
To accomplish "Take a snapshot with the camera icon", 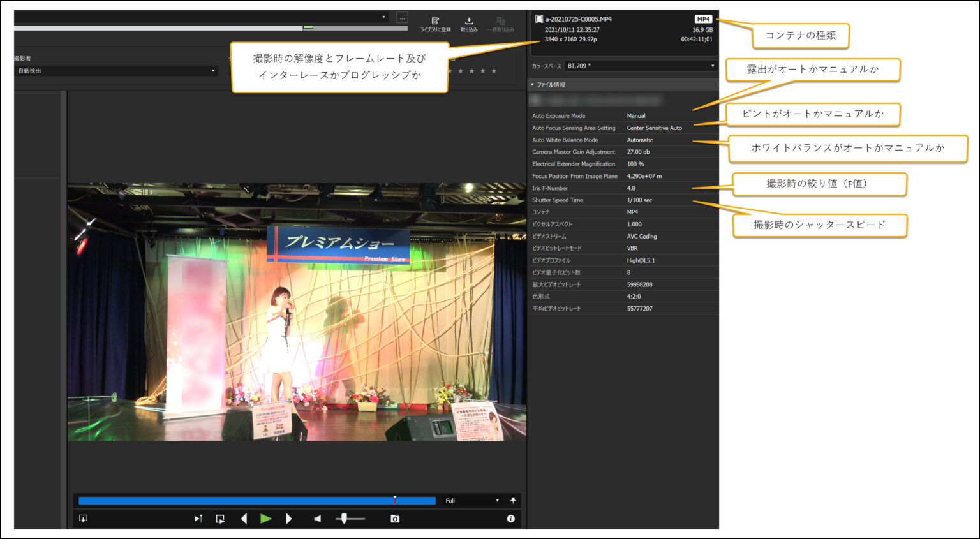I will pos(394,519).
